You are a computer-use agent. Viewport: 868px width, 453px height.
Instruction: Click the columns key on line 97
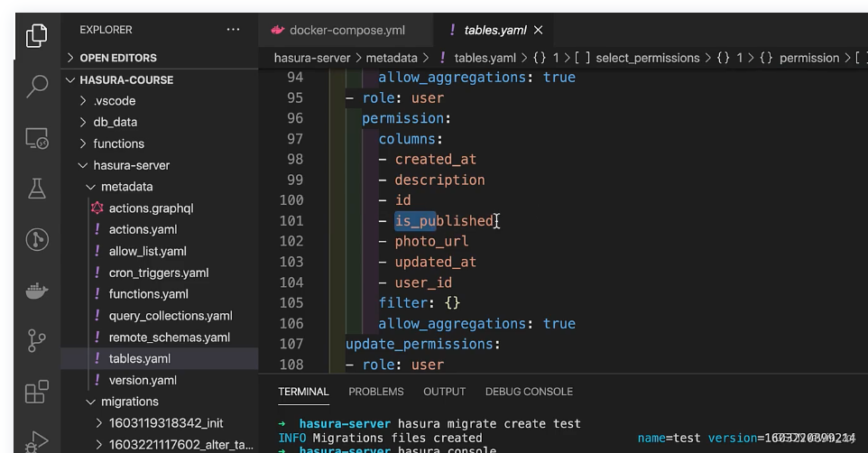click(407, 138)
